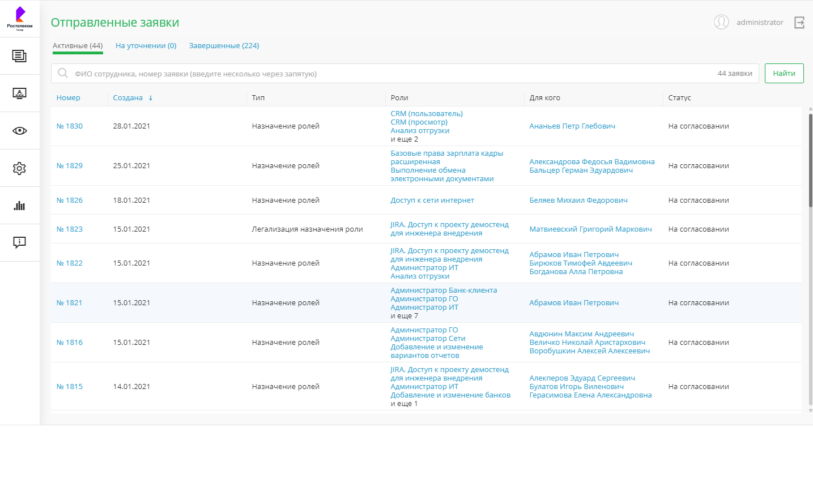The height and width of the screenshot is (504, 813).
Task: Toggle sort arrow on Создана column
Action: [x=151, y=98]
